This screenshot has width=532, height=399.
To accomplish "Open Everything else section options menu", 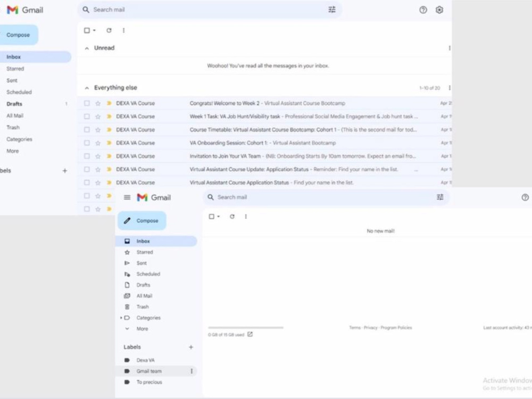I will pyautogui.click(x=450, y=88).
